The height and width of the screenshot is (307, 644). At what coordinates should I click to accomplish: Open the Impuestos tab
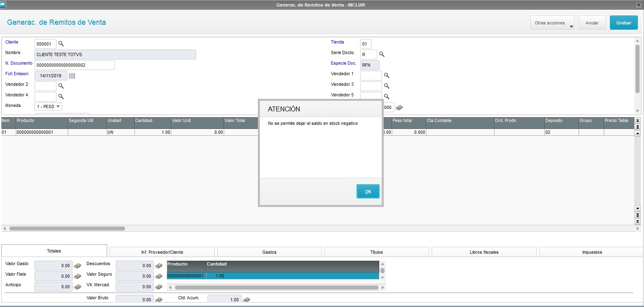(x=592, y=252)
